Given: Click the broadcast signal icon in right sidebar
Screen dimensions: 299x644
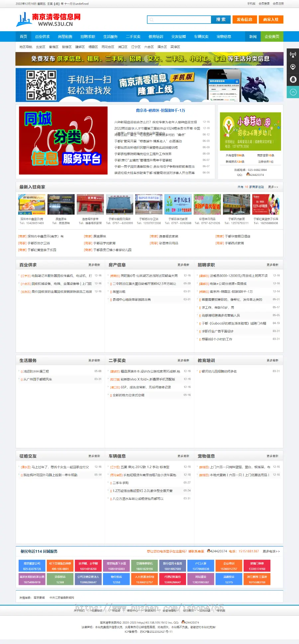Looking at the screenshot, I should pos(293,54).
